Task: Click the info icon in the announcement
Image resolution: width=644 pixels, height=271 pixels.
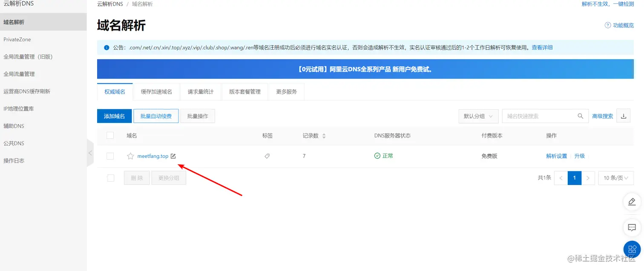Action: coord(106,48)
